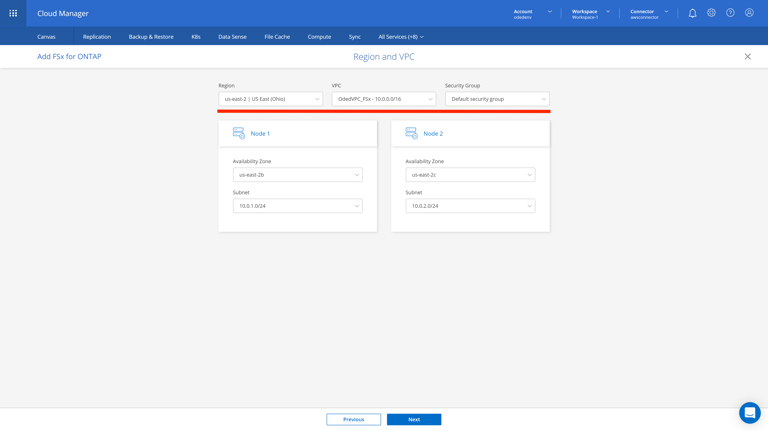The image size is (768, 431).
Task: Click the Node 2 label
Action: point(433,133)
